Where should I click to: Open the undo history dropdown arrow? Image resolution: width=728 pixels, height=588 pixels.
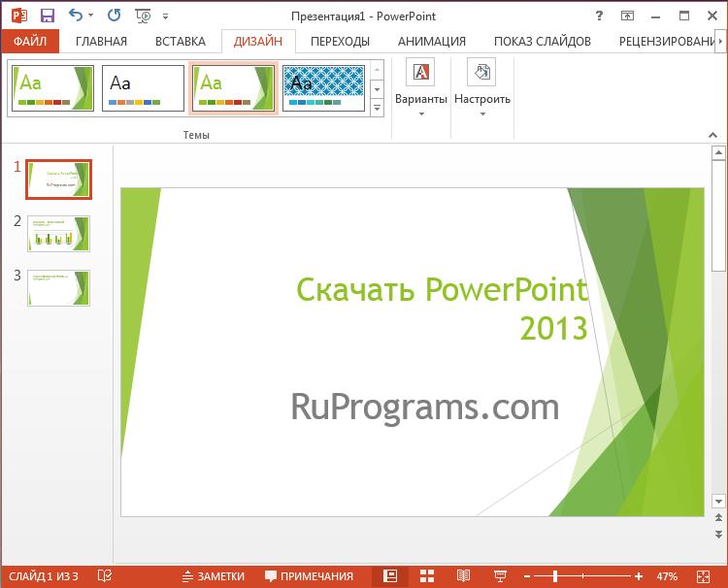click(90, 16)
